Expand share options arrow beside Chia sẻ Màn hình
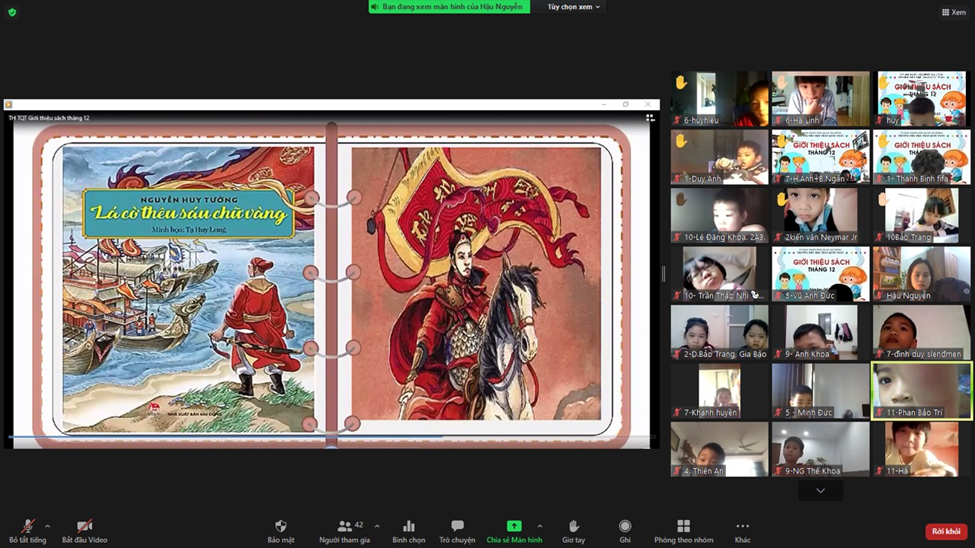Image resolution: width=975 pixels, height=548 pixels. tap(540, 526)
